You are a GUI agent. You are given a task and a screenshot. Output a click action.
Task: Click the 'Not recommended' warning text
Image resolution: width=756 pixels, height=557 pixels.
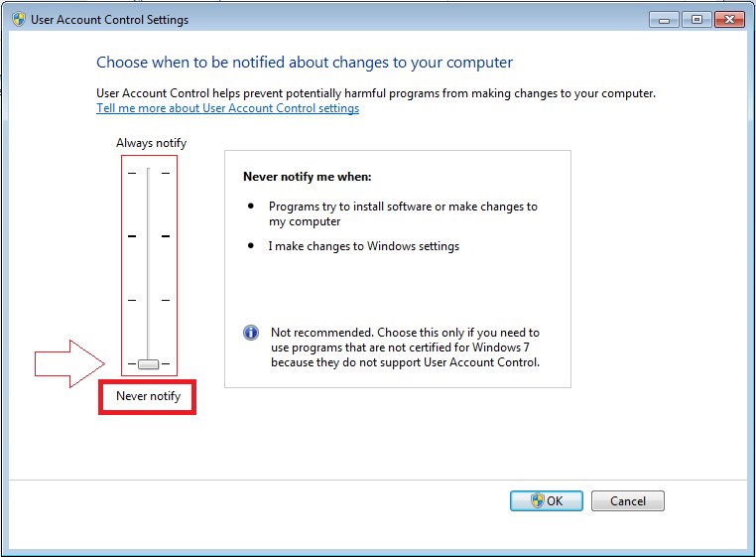pos(405,348)
